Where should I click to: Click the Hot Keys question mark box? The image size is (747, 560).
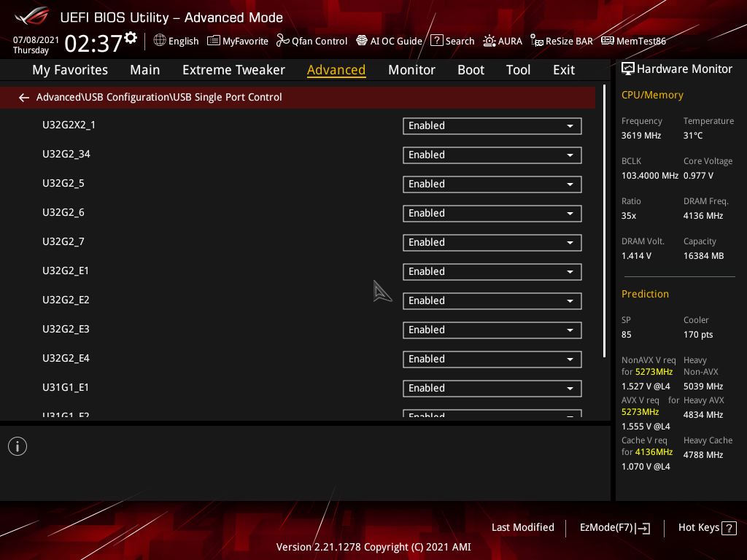click(729, 528)
